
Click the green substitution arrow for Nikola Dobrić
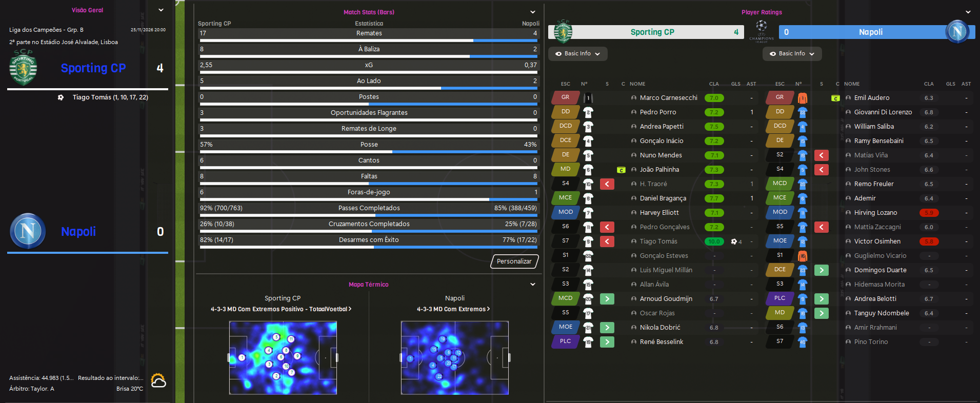(x=607, y=327)
